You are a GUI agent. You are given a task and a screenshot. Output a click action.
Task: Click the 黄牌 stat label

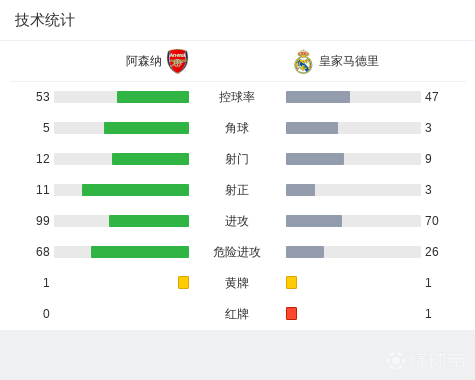237,283
